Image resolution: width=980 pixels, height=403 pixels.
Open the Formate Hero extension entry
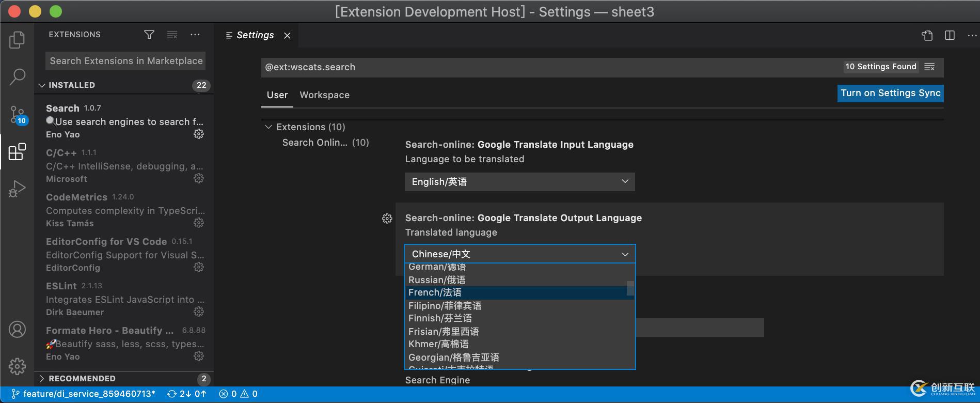pos(124,343)
